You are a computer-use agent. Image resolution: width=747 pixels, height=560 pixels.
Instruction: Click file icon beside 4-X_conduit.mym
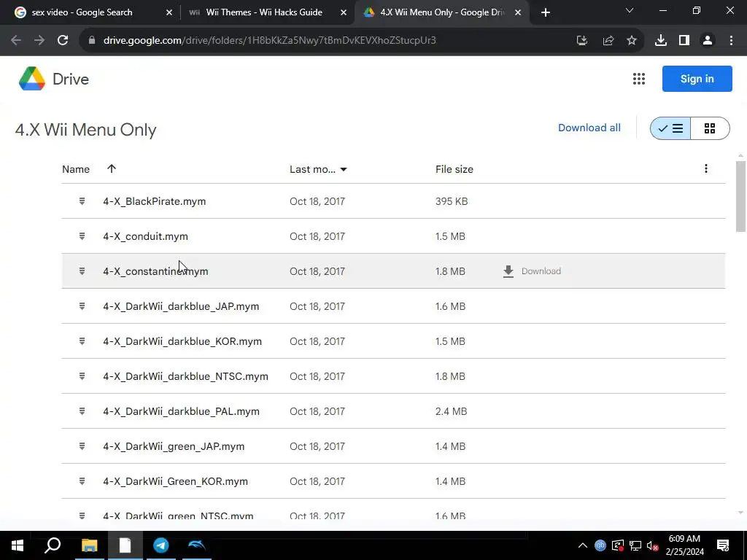pos(82,236)
